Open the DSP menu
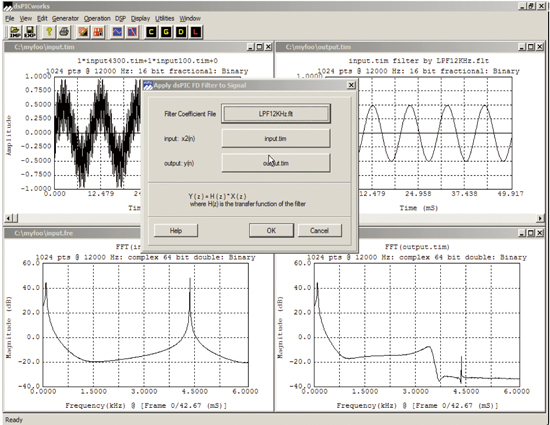 (120, 18)
